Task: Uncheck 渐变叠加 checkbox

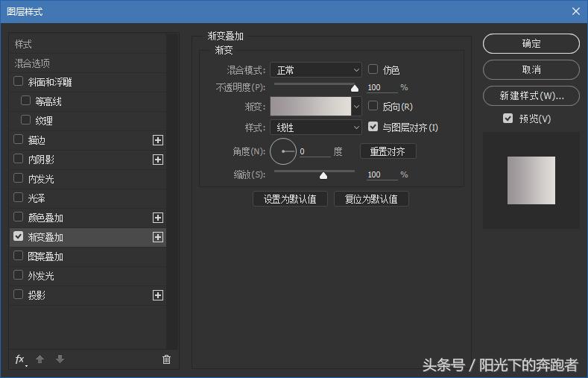Action: click(18, 236)
